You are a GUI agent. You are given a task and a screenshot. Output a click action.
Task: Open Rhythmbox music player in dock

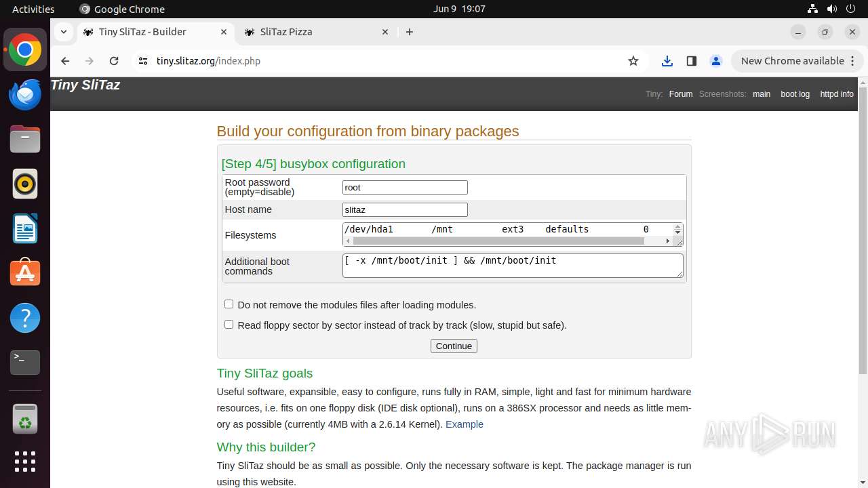[25, 184]
